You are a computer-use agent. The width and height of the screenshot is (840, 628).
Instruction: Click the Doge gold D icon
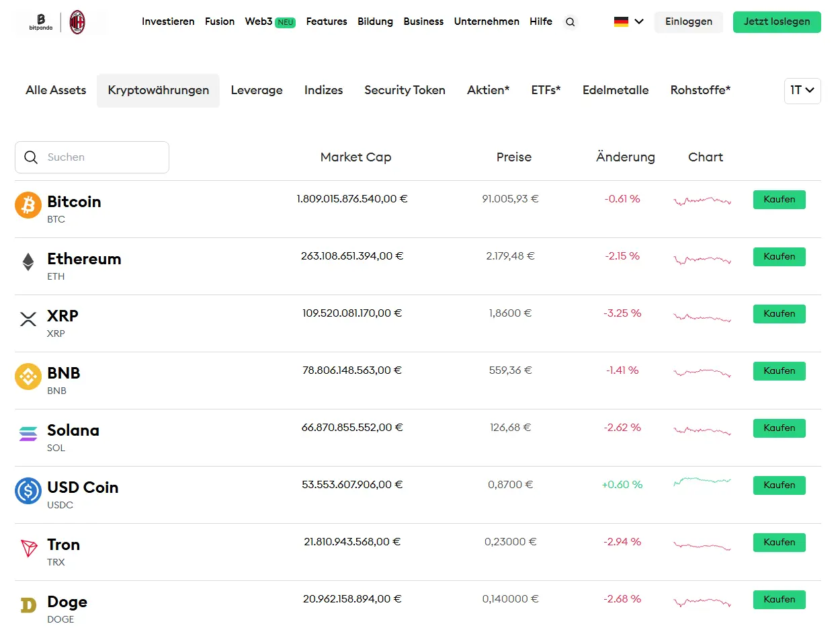28,605
